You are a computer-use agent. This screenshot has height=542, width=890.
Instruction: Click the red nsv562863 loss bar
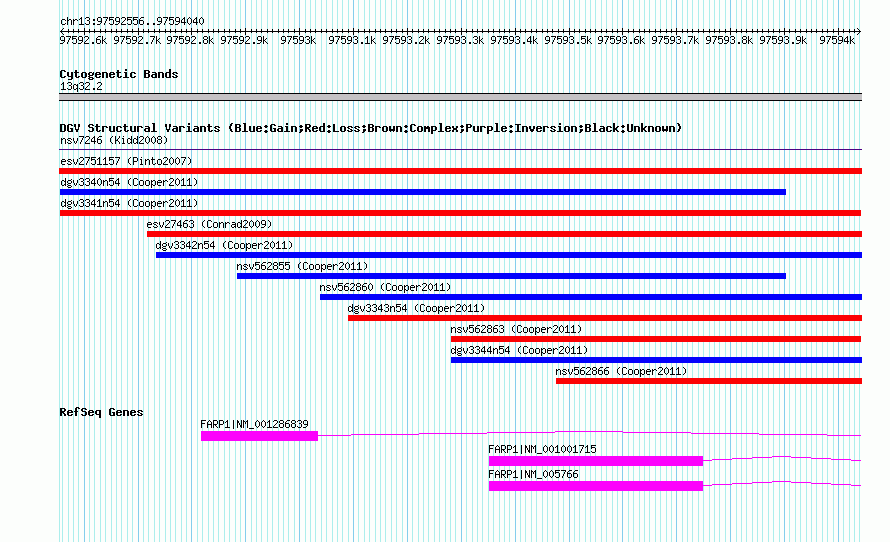(656, 339)
